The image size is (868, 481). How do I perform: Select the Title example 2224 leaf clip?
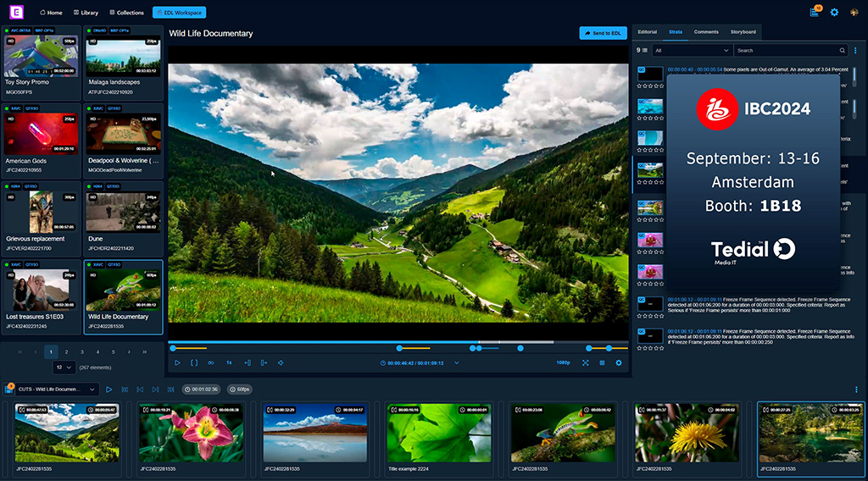click(439, 433)
